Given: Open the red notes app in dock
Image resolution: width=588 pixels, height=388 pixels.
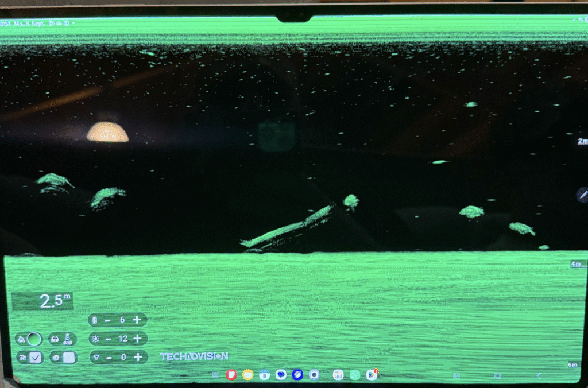Looking at the screenshot, I should (x=231, y=374).
